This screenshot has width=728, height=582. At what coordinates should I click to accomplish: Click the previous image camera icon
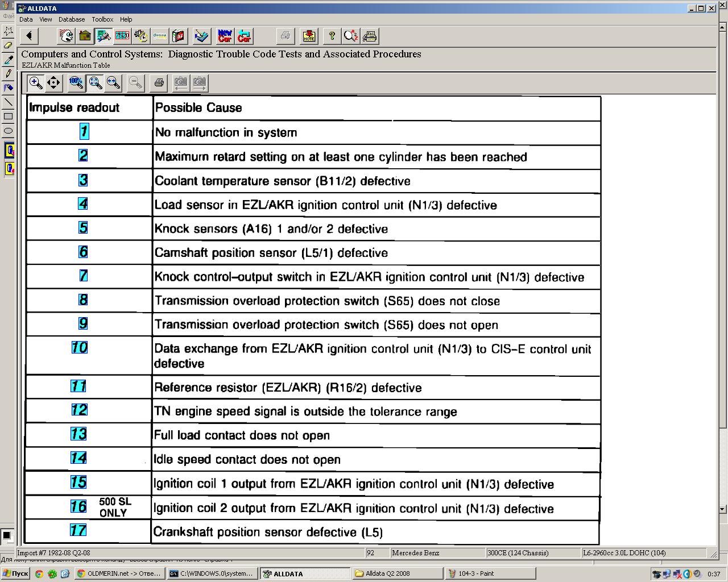(180, 83)
